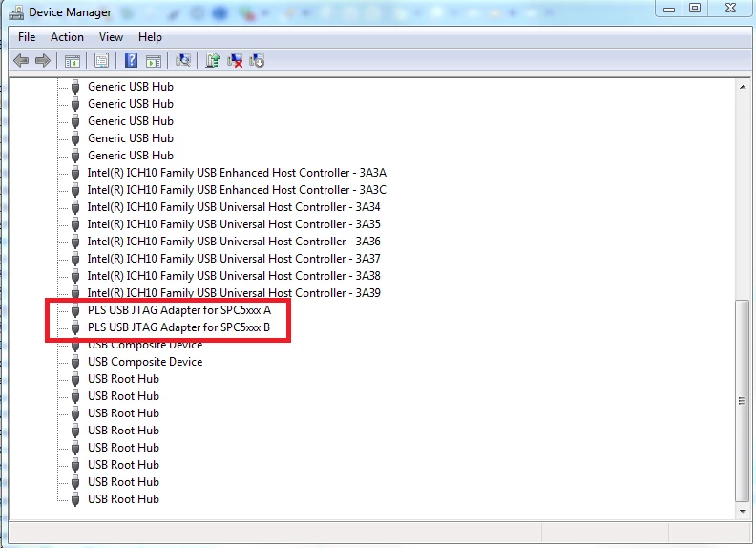Click the Uninstall device red X icon
Image resolution: width=756 pixels, height=548 pixels.
tap(235, 61)
